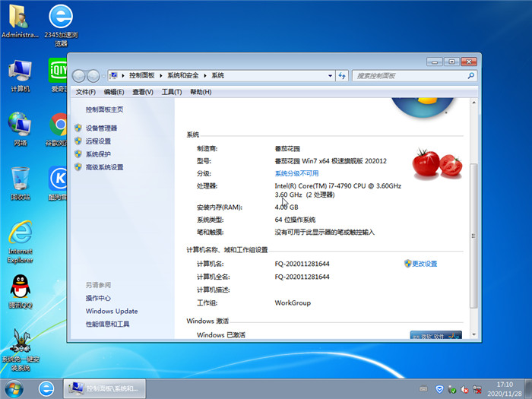Select the Control Panel taskbar window button
This screenshot has width=532, height=399.
(x=105, y=389)
